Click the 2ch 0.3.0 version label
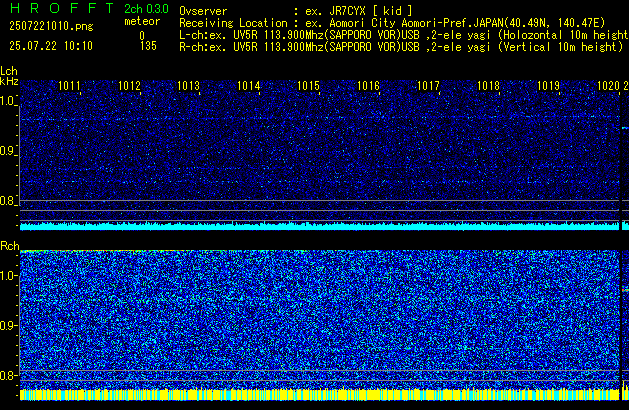The width and height of the screenshot is (629, 410). [x=146, y=9]
